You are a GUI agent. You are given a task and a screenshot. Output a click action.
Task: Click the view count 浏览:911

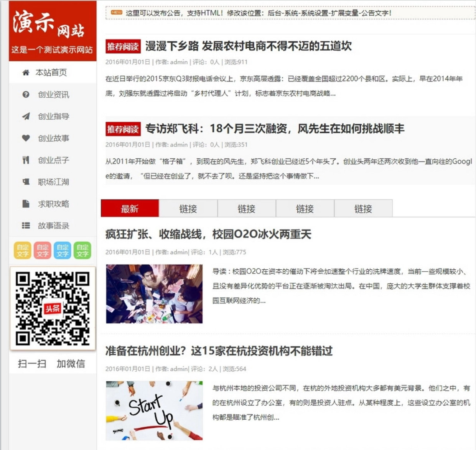[236, 62]
